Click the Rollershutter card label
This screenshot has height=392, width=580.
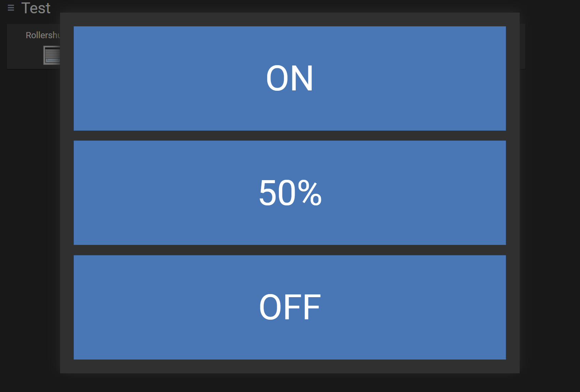(43, 35)
